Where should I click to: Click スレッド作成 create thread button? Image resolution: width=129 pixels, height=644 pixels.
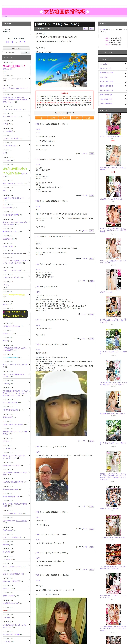[16, 48]
